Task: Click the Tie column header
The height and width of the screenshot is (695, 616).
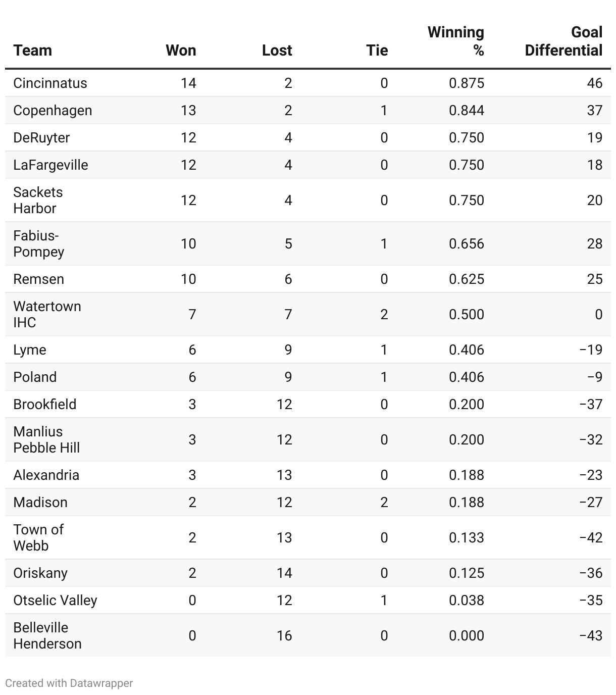Action: click(x=377, y=51)
